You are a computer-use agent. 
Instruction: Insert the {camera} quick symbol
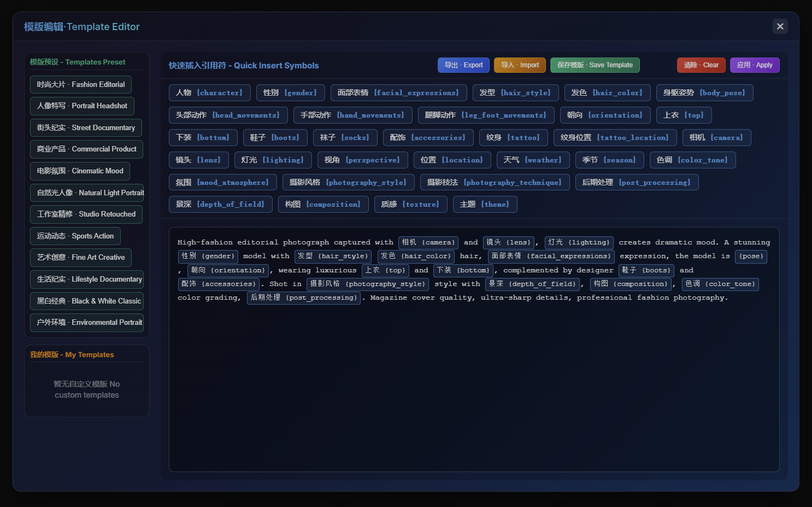pyautogui.click(x=717, y=138)
